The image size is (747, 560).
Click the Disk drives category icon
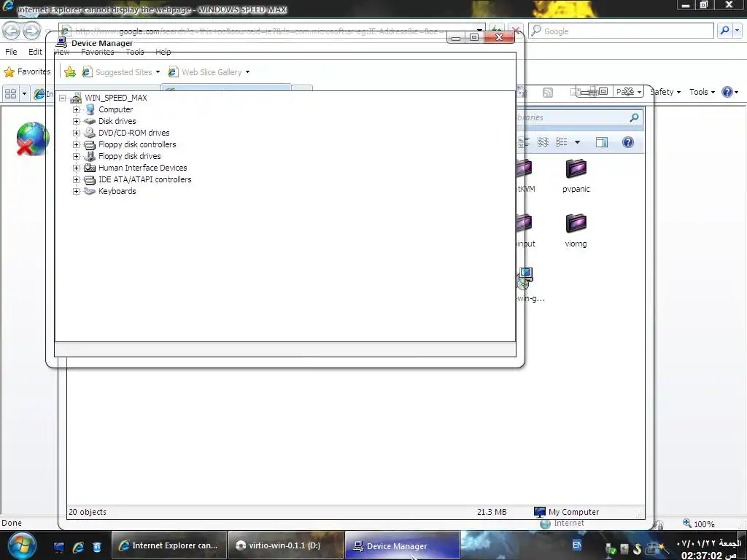tap(90, 121)
